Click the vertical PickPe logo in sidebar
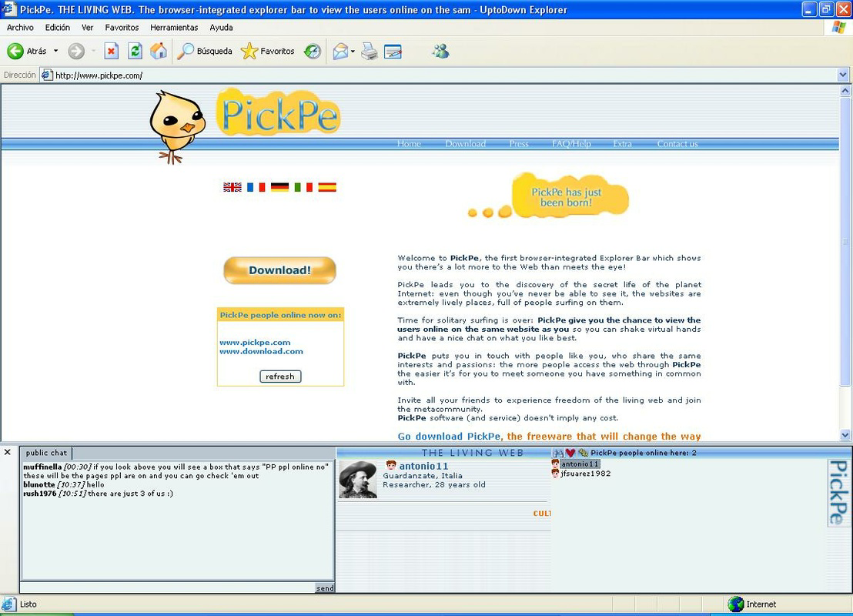This screenshot has width=853, height=616. point(838,493)
